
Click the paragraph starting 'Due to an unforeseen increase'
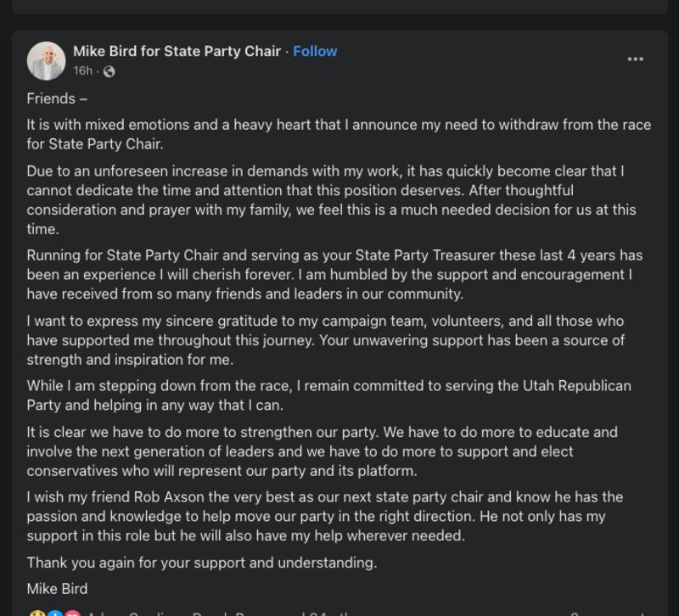pyautogui.click(x=331, y=200)
